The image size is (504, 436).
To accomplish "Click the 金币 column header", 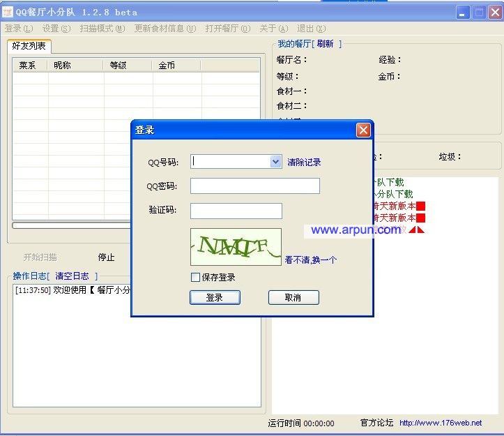I will tap(176, 66).
